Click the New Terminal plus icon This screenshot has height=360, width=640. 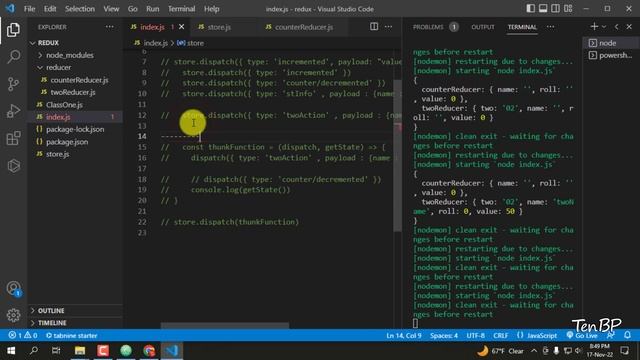coord(594,27)
